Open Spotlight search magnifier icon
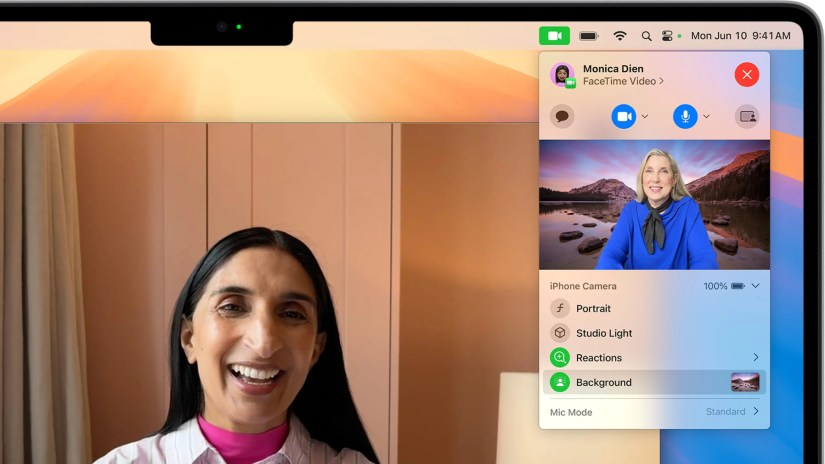 (x=646, y=36)
